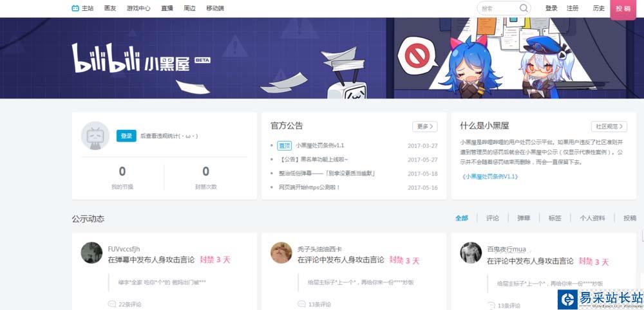The height and width of the screenshot is (310, 644).
Task: Click the bilibili TV icon beside 主站
Action: coord(75,8)
